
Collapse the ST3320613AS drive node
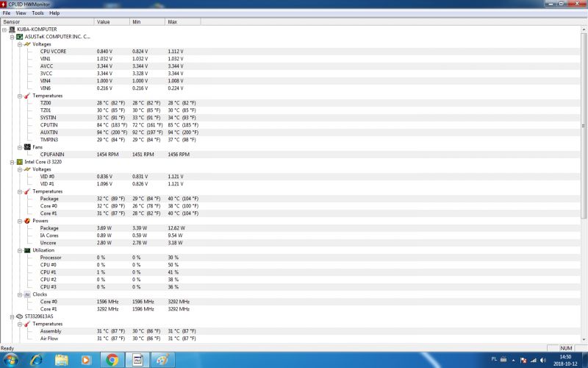pos(12,316)
